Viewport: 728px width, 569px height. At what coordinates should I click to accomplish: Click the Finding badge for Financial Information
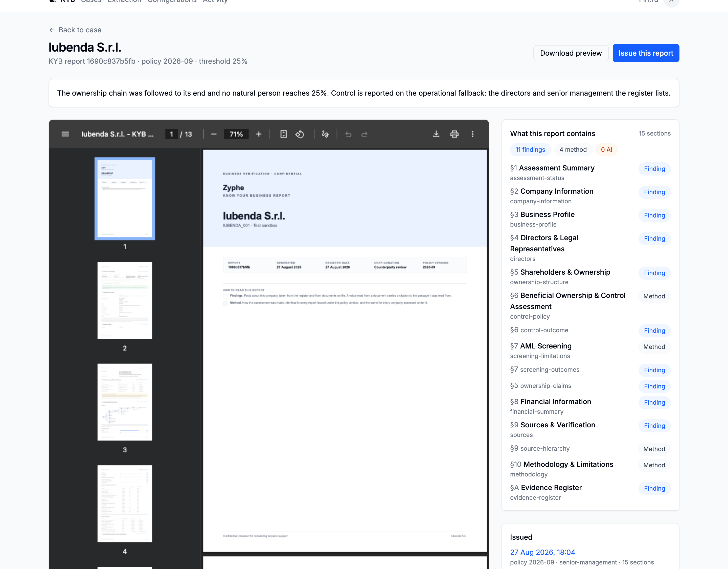click(x=654, y=403)
